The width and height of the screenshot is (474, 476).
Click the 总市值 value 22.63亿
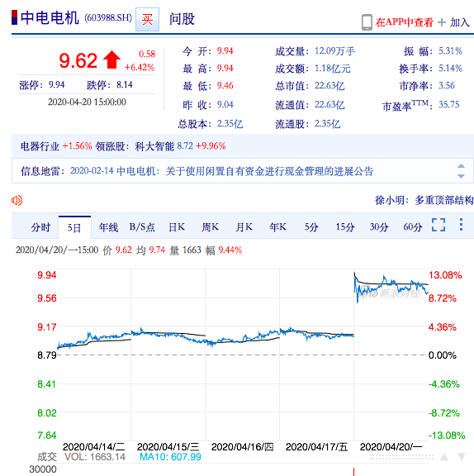[329, 86]
